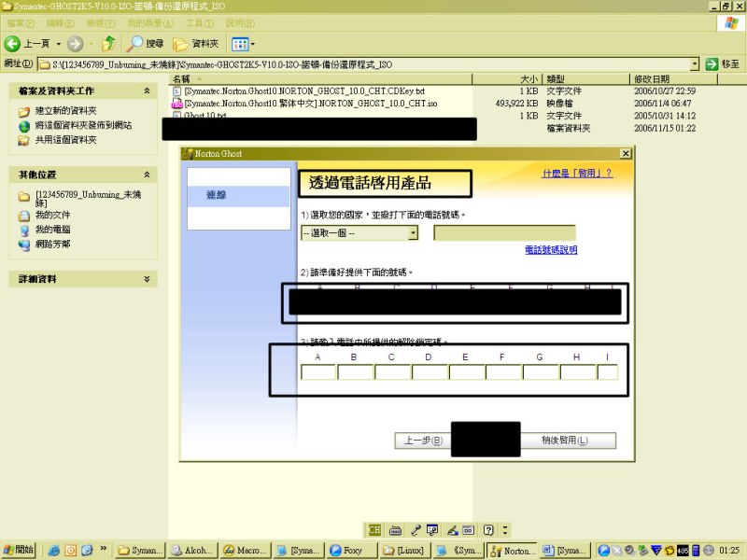Switch to Norton... taskbar button
Viewport: 747px width, 560px height.
point(512,551)
